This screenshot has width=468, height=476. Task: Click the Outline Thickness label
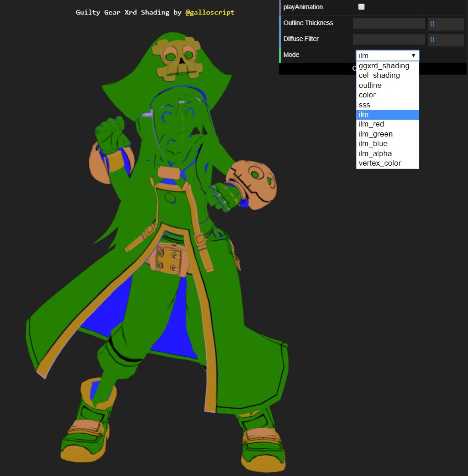pyautogui.click(x=308, y=23)
